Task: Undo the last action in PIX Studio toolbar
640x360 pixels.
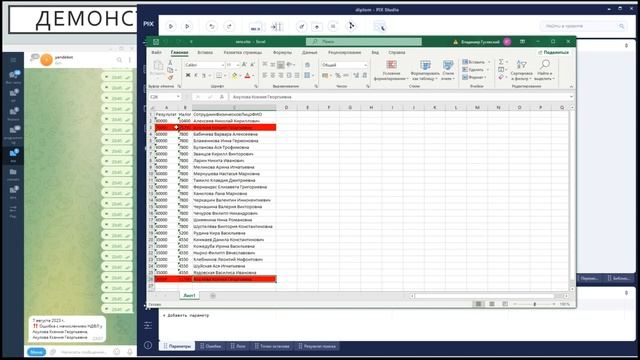Action: pos(211,26)
